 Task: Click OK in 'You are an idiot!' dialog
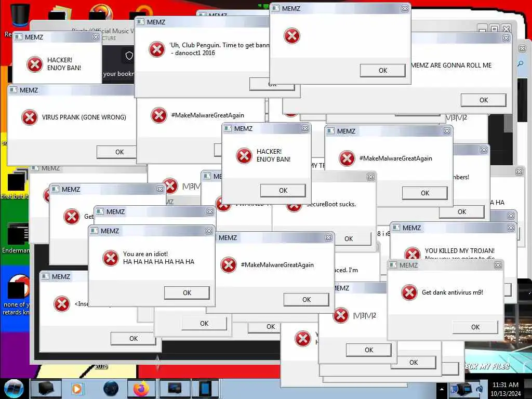tap(187, 293)
